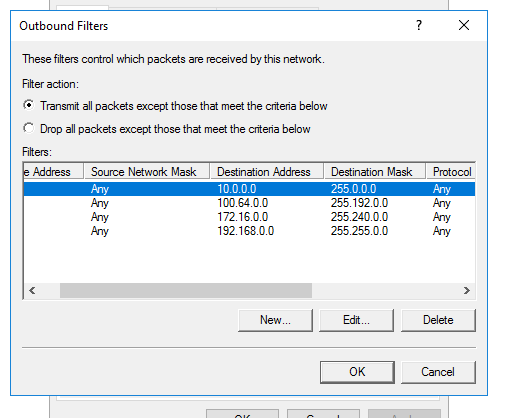Close the Outbound Filters dialog
This screenshot has width=516, height=418.
click(x=464, y=25)
